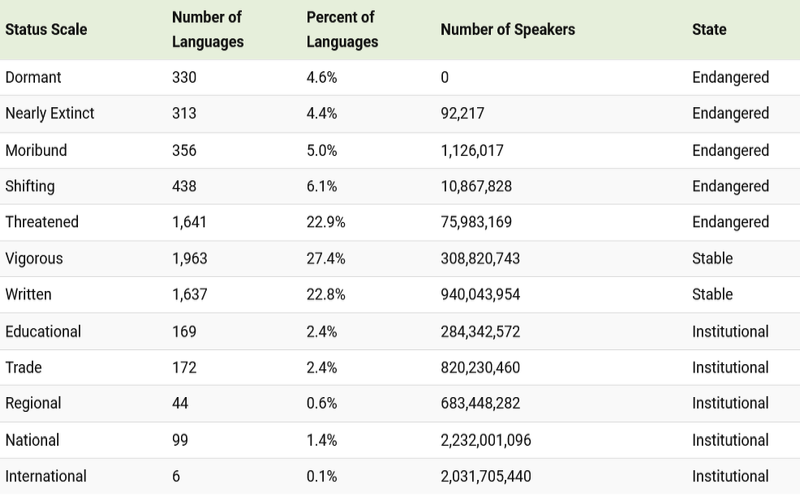Click the Number of Languages column header

click(206, 30)
